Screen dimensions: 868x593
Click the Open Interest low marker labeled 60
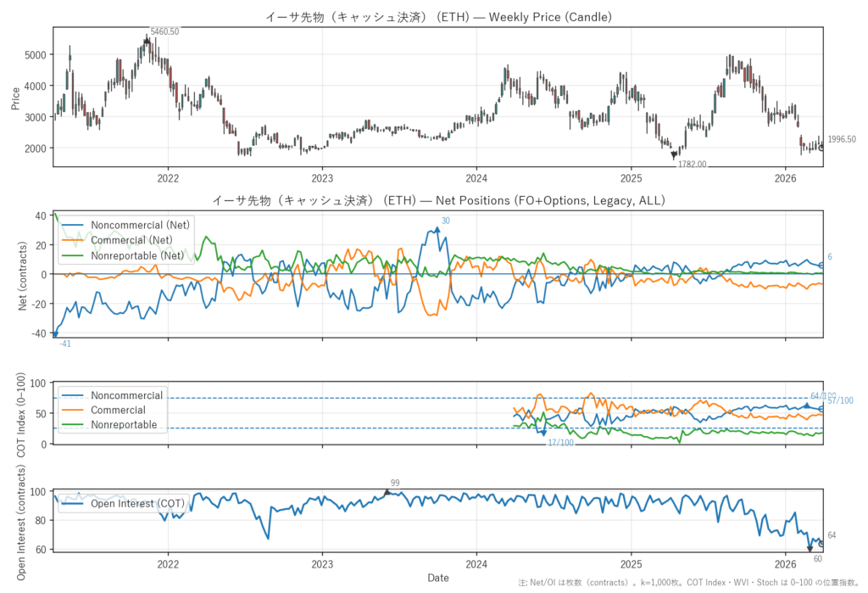click(810, 549)
